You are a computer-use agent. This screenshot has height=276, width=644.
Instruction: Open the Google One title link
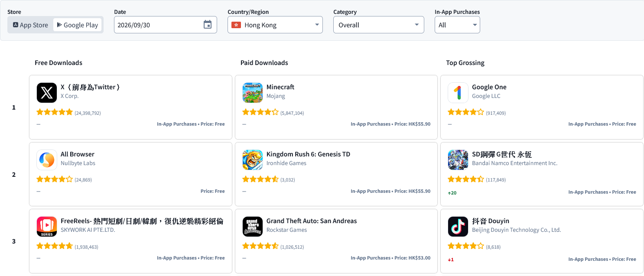[x=489, y=87]
